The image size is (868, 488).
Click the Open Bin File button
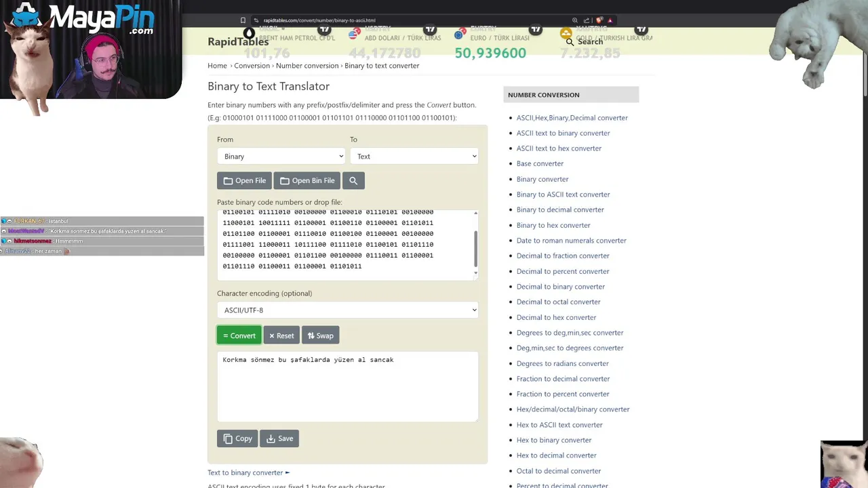[307, 181]
